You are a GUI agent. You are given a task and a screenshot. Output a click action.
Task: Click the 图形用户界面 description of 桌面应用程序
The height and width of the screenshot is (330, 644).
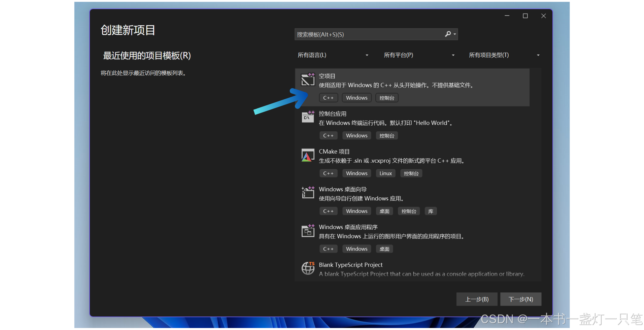[393, 236]
